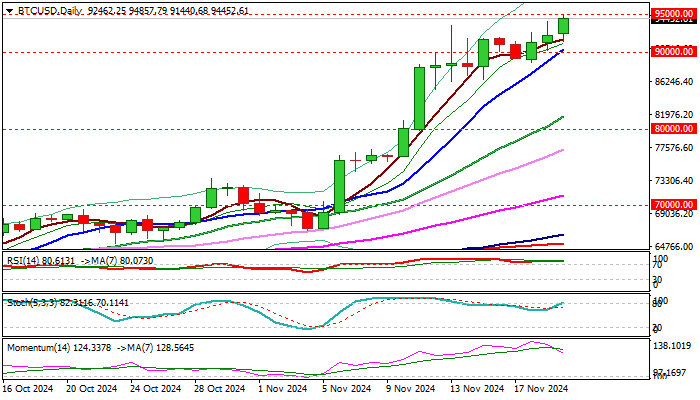Click the 69036.20 price axis value
700x400 pixels.
[674, 214]
